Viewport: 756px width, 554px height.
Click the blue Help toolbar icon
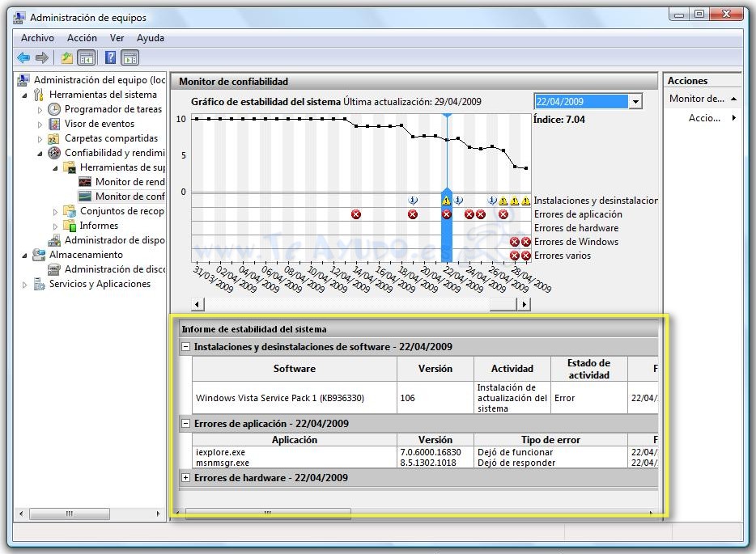[110, 57]
